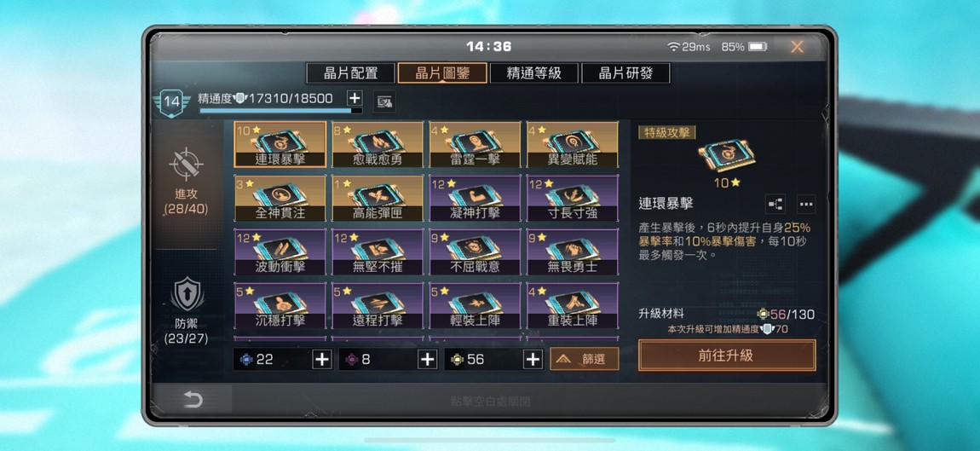Image resolution: width=980 pixels, height=451 pixels.
Task: Open the three-dots more options icon
Action: click(x=806, y=204)
